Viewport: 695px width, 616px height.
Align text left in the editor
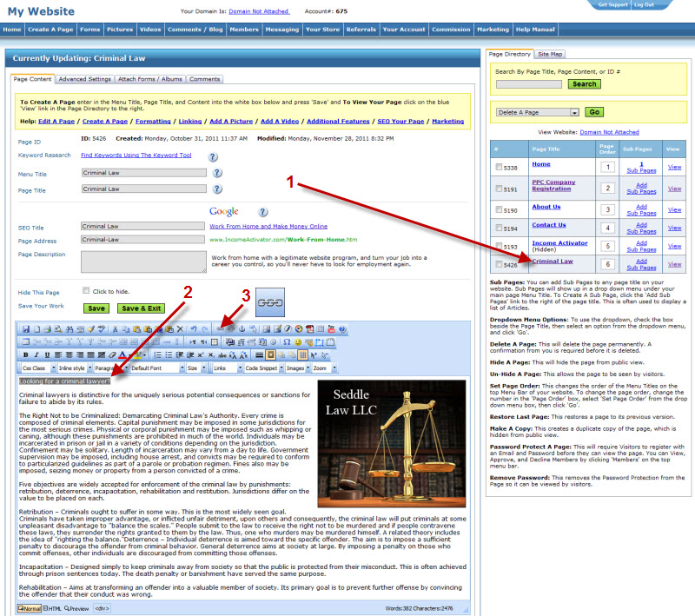click(58, 355)
